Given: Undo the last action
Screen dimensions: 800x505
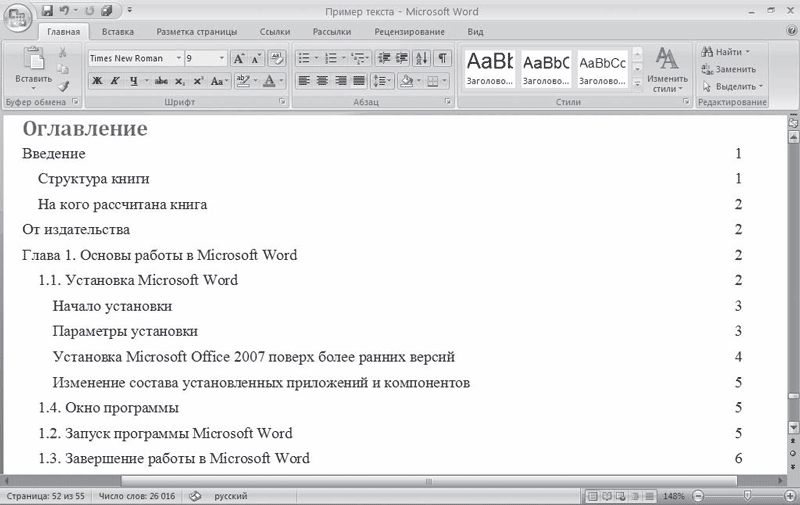Looking at the screenshot, I should [x=64, y=10].
